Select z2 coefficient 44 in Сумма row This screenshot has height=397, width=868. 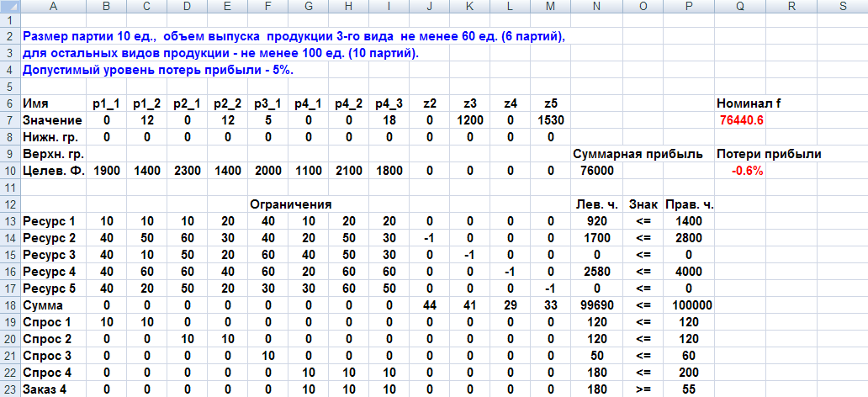[x=429, y=305]
